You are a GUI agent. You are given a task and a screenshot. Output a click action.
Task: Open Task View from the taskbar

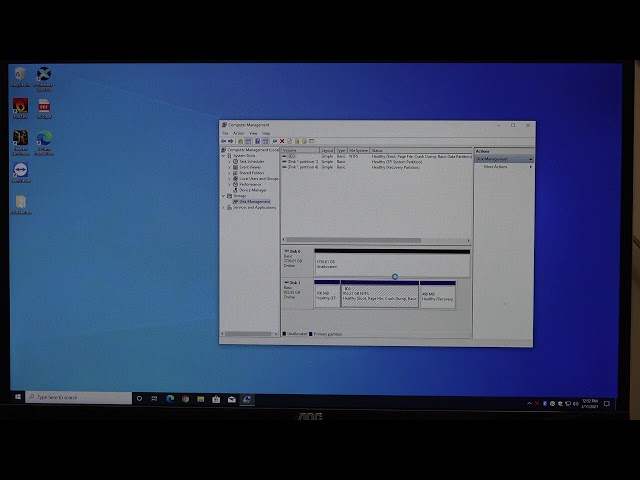click(154, 398)
